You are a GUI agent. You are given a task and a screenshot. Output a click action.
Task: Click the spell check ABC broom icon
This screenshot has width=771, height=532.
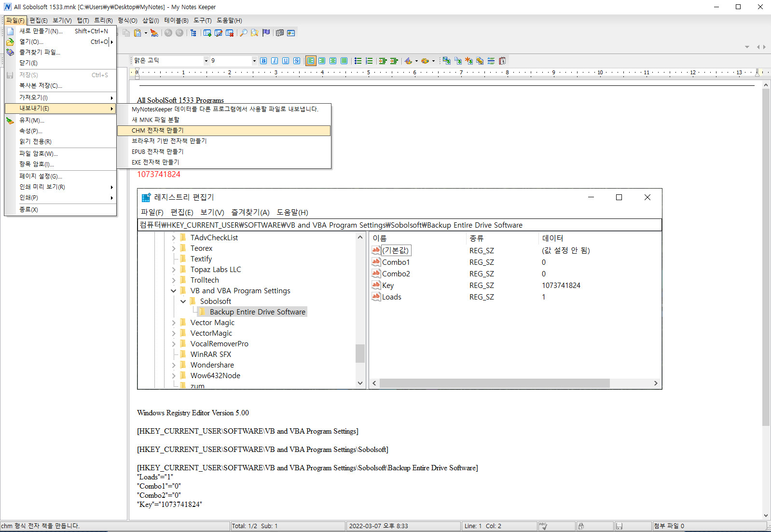click(x=154, y=33)
